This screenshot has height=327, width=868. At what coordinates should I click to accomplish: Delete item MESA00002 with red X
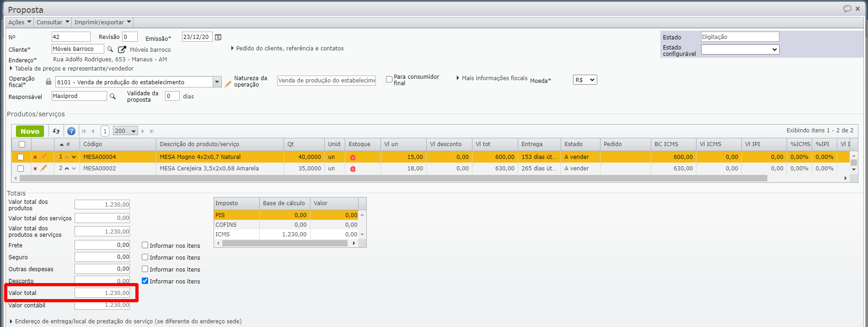point(35,169)
